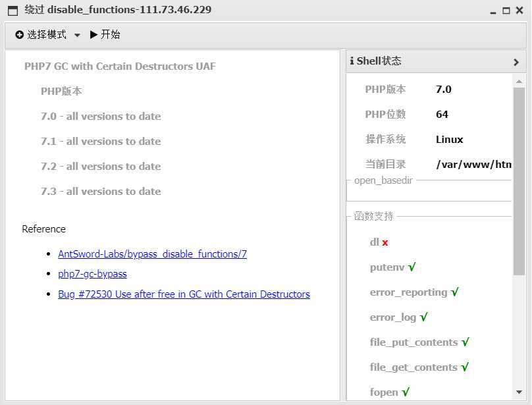Click the window icon in title bar

13,11
